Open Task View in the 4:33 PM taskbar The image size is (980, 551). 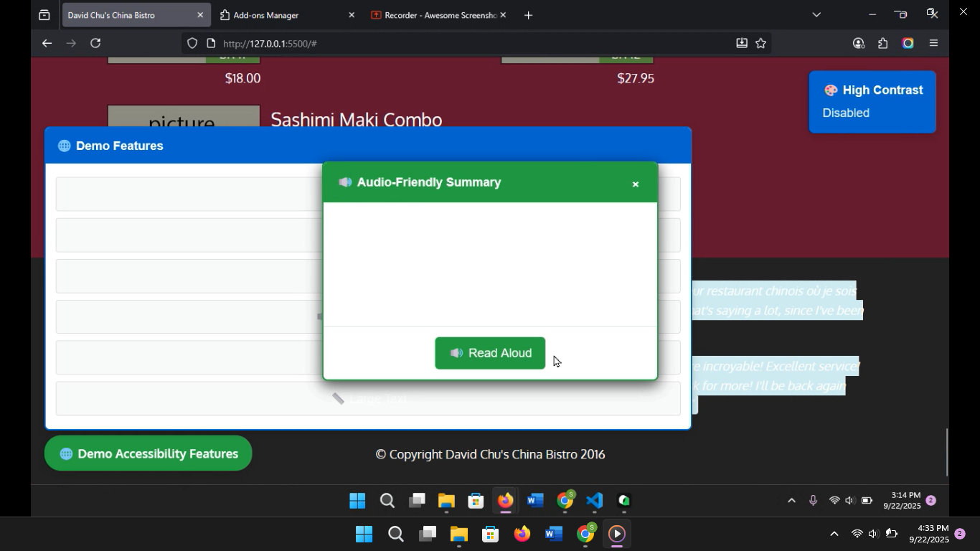[x=428, y=534]
